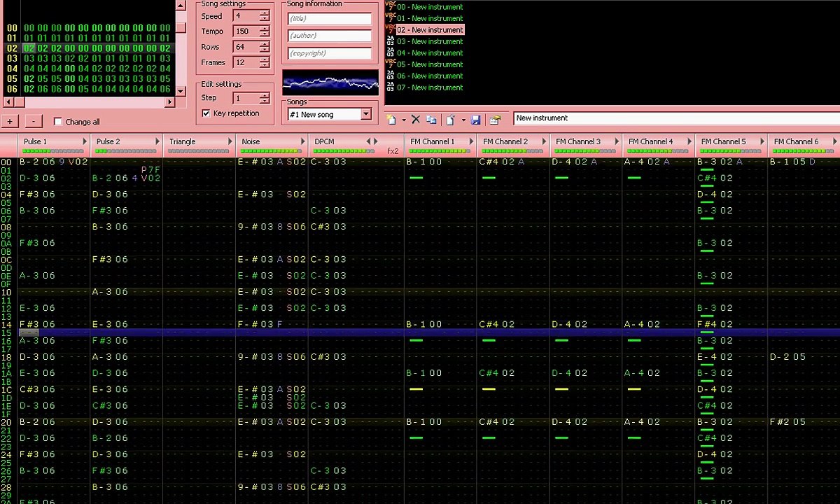This screenshot has height=504, width=840.
Task: Increase Speed with its up spinner arrow
Action: click(264, 13)
